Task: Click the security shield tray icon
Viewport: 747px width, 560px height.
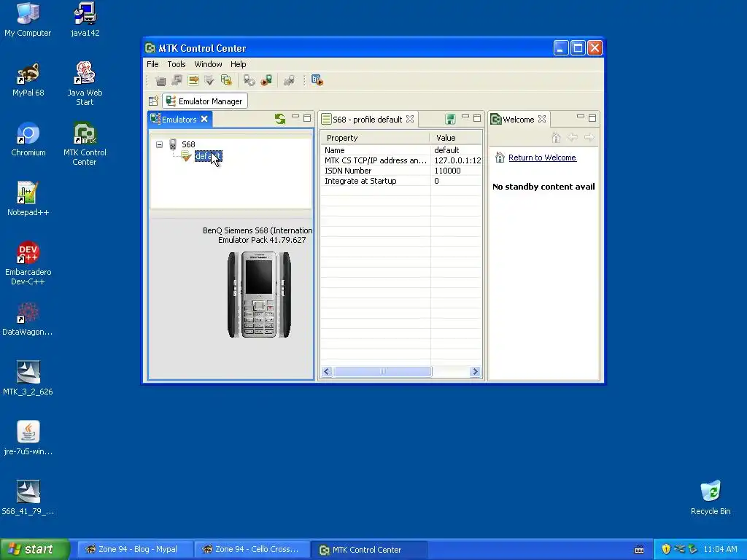Action: click(x=666, y=550)
